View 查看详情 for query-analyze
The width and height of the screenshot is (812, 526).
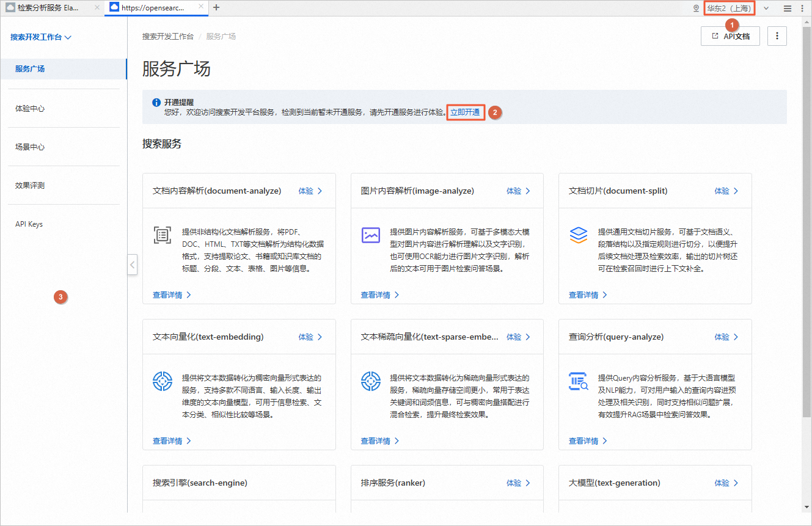588,441
